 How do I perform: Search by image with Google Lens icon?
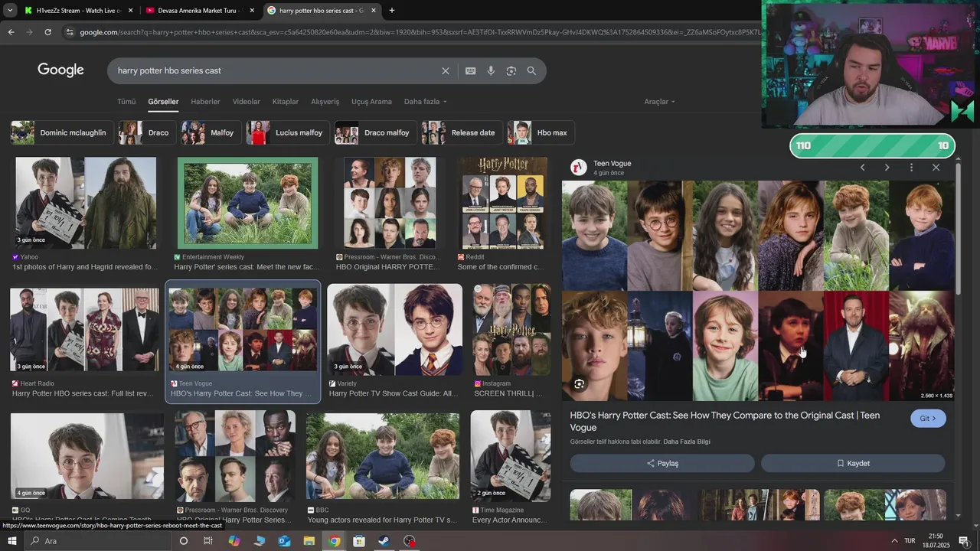point(511,70)
